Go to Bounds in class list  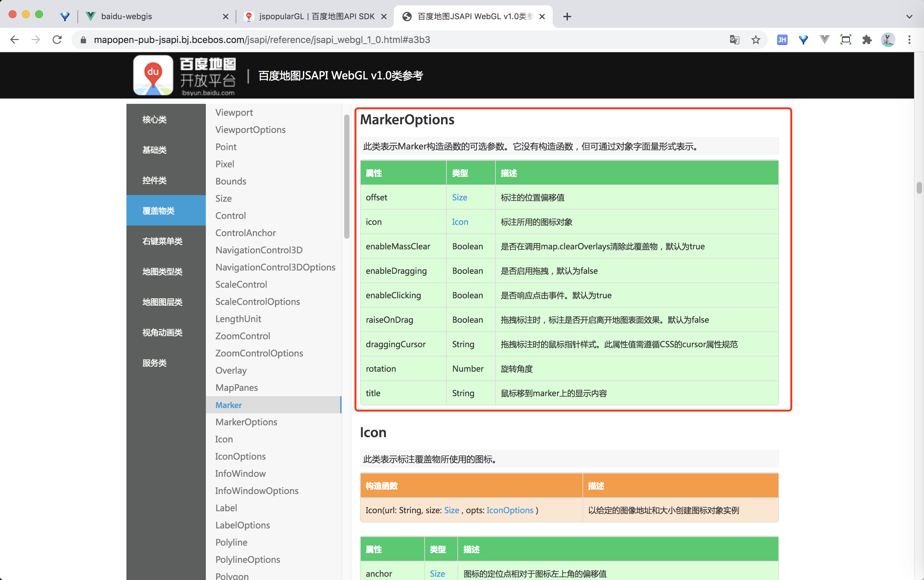click(231, 181)
